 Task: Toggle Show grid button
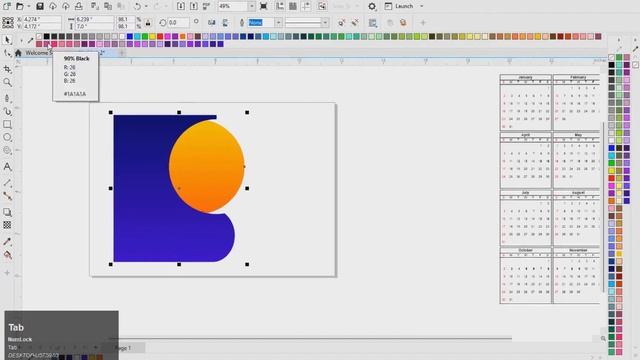293,6
